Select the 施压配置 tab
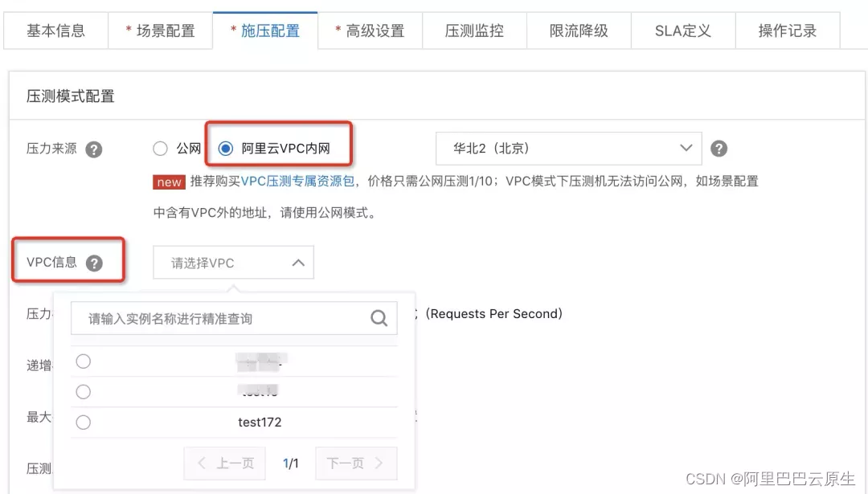Image resolution: width=868 pixels, height=494 pixels. click(265, 31)
